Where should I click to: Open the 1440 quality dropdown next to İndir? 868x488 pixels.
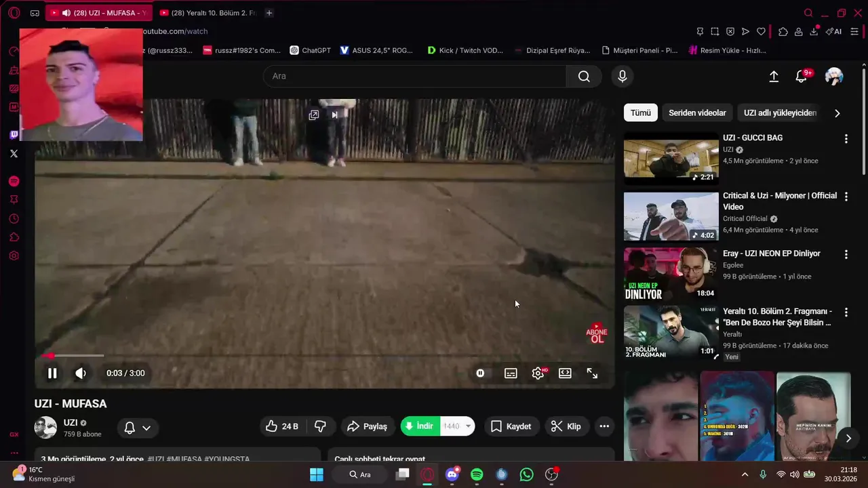tap(458, 426)
